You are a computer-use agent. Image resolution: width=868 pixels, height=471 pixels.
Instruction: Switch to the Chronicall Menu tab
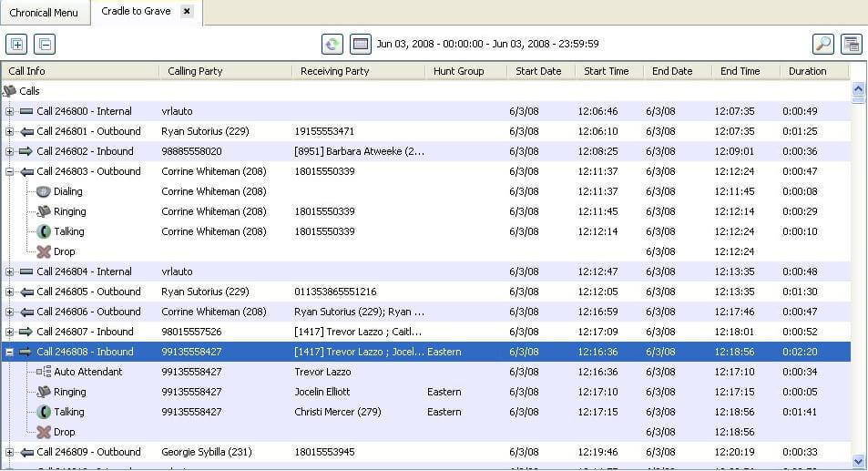point(44,13)
